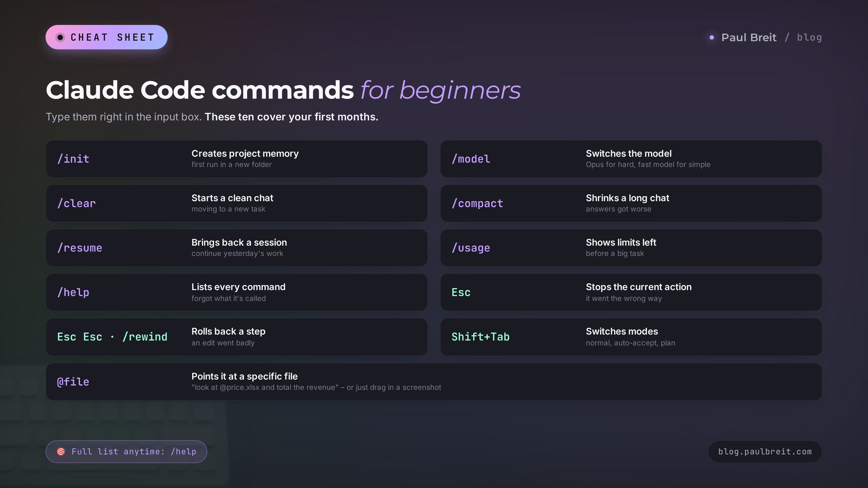Click 'These ten cover your first months.' text
Viewport: 868px width, 488px height.
coord(292,117)
